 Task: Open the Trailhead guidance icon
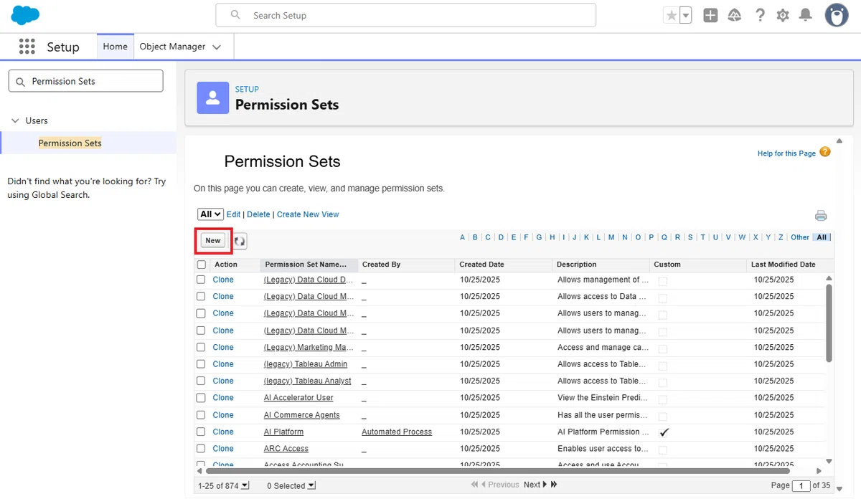pos(734,15)
